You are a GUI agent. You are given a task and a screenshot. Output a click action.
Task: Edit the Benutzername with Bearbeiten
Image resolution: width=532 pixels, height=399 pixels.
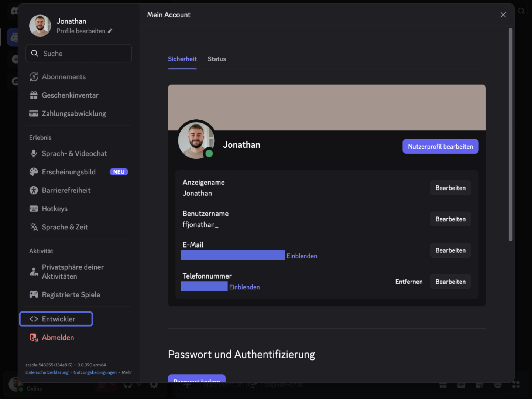click(450, 219)
